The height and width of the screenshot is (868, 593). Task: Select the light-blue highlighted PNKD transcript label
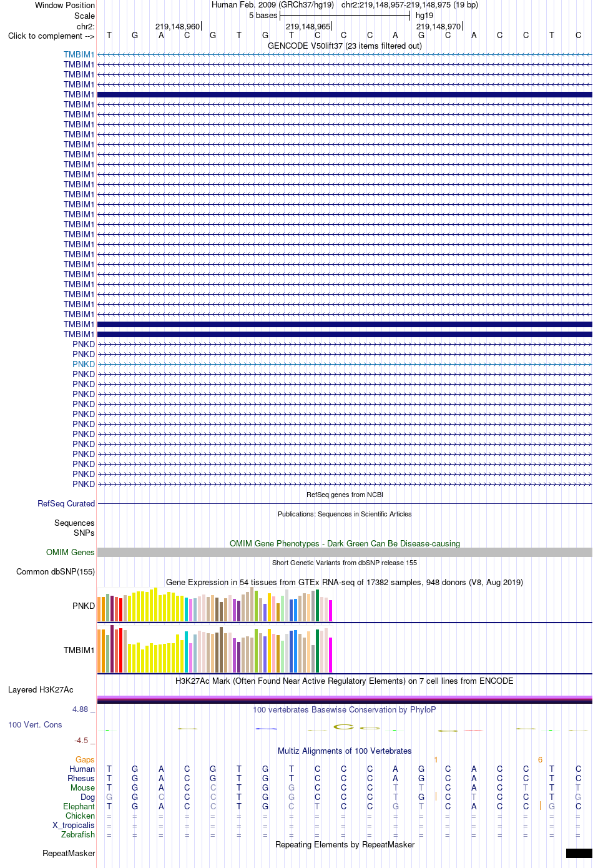(84, 364)
